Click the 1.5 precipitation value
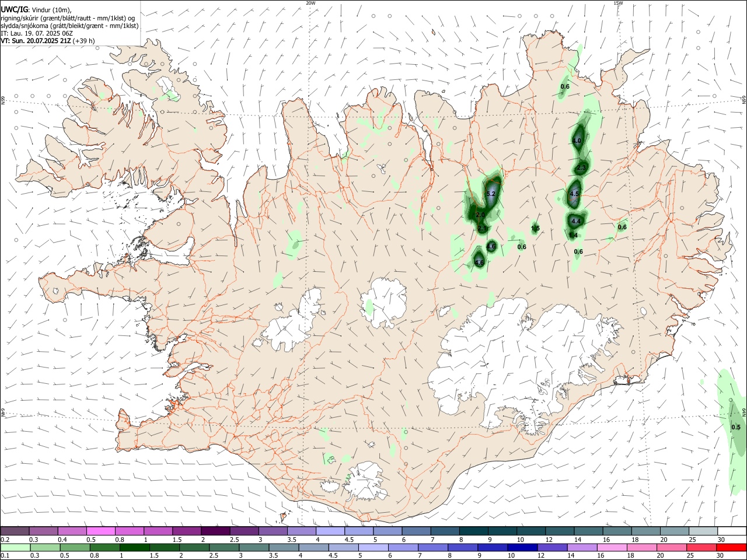 [535, 228]
